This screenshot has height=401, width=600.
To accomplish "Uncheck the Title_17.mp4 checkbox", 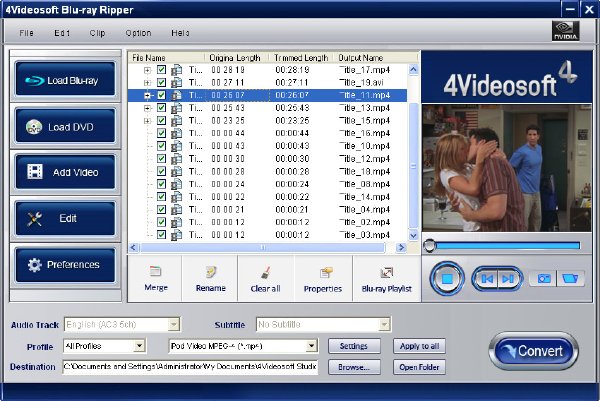I will [x=161, y=70].
